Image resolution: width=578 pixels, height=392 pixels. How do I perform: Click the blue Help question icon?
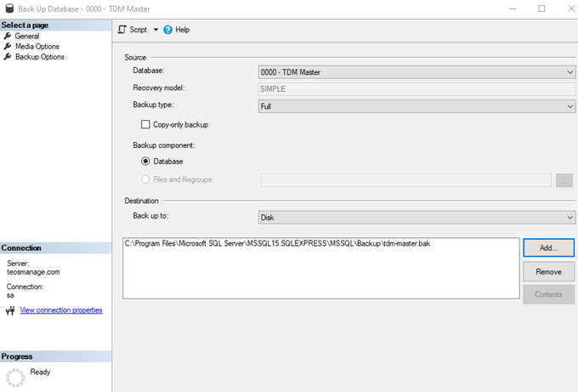pyautogui.click(x=167, y=30)
